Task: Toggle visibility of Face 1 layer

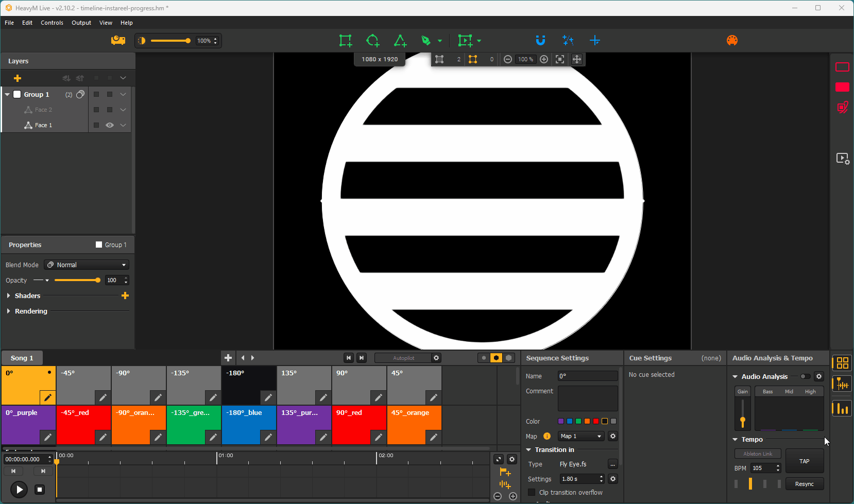Action: click(110, 125)
